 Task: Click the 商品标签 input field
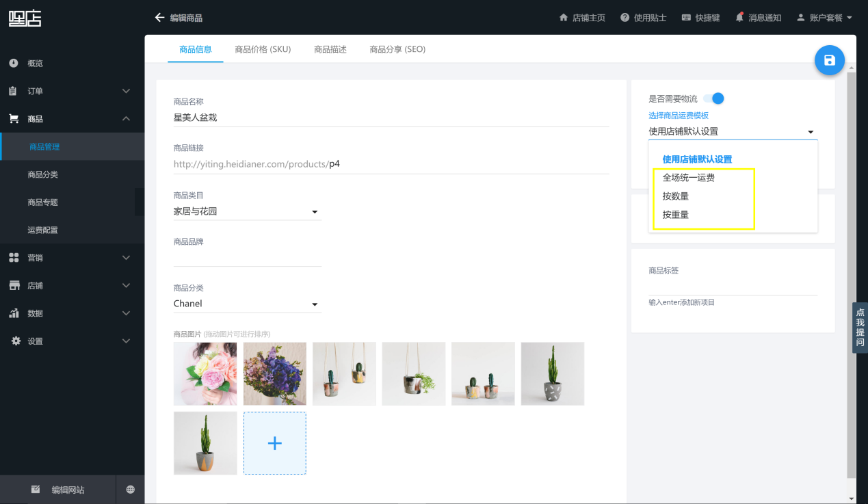(733, 287)
